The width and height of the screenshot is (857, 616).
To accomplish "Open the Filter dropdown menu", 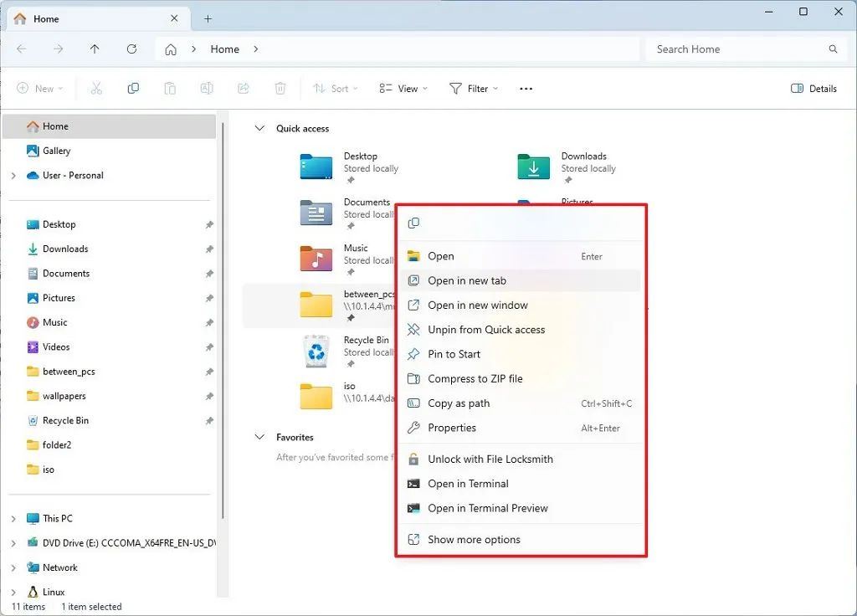I will pyautogui.click(x=474, y=89).
